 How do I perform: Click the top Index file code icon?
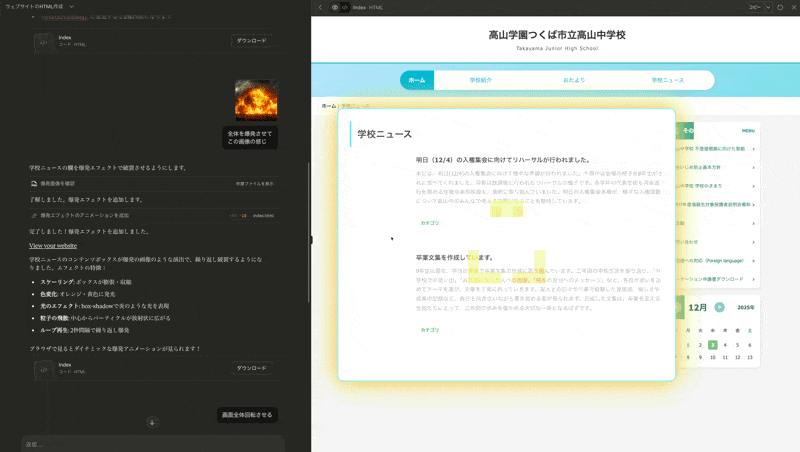(42, 41)
